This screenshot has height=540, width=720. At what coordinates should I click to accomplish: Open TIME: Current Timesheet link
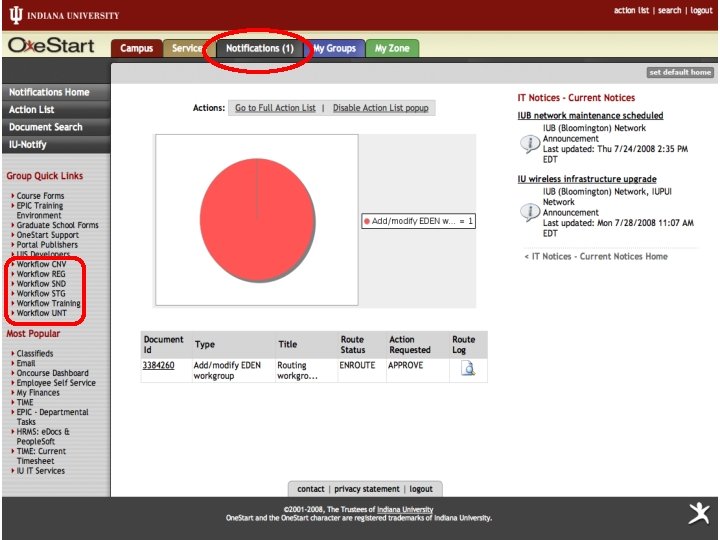point(41,456)
